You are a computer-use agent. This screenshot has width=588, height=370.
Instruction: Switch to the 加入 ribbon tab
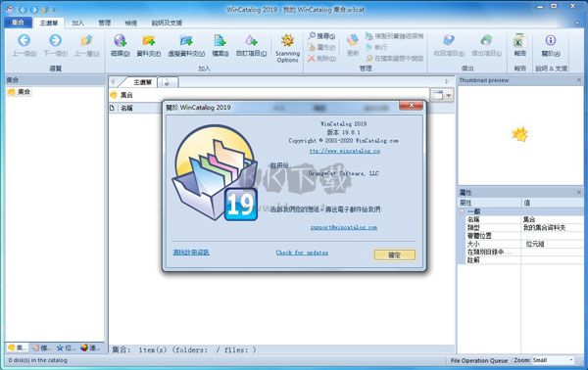tap(78, 23)
